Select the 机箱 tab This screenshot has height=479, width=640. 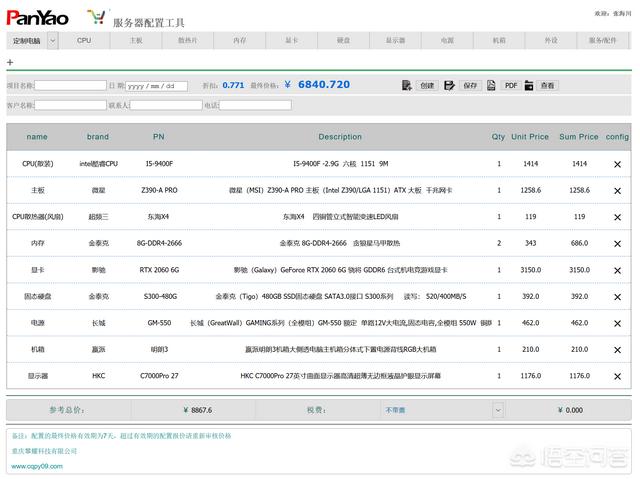[x=499, y=40]
